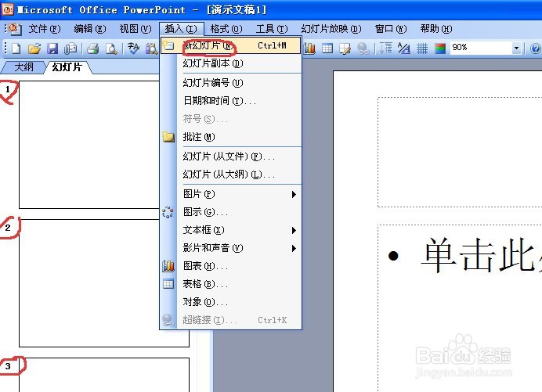Image resolution: width=542 pixels, height=392 pixels.
Task: Click the Tables and Borders toolbar icon
Action: pos(345,49)
